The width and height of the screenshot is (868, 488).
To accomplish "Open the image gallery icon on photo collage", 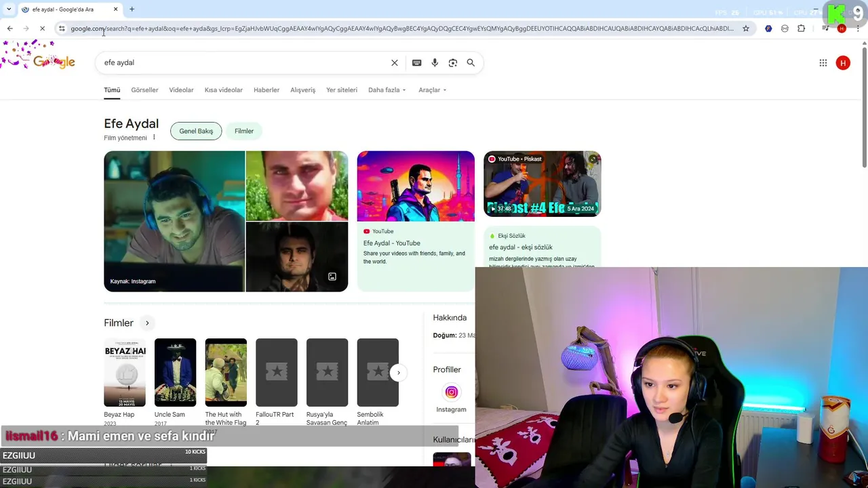I will click(332, 277).
